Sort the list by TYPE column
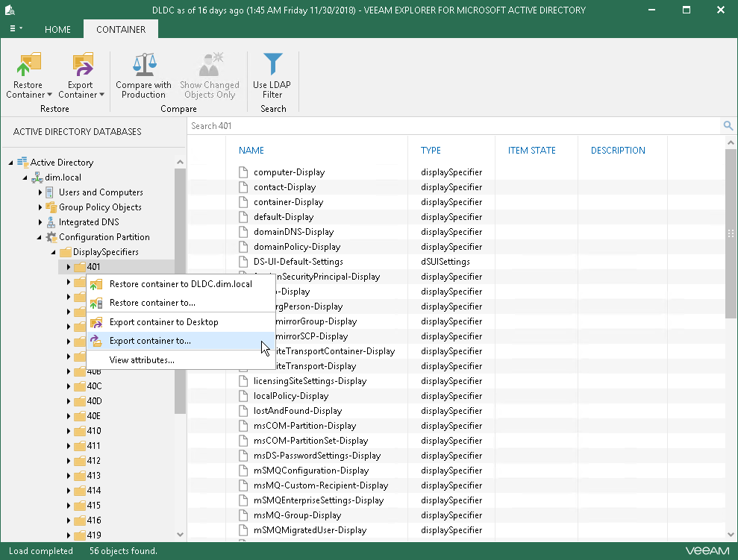Image resolution: width=738 pixels, height=560 pixels. pos(431,151)
